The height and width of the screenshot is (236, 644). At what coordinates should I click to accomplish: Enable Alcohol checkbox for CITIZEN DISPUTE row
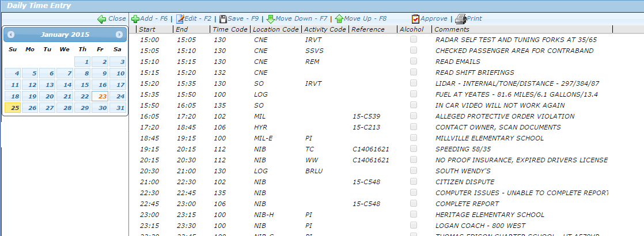pyautogui.click(x=413, y=182)
